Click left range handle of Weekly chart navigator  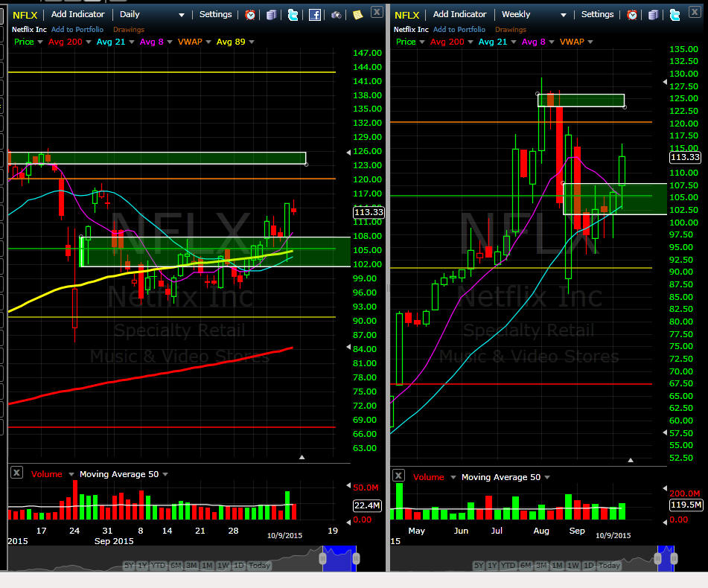pos(657,559)
